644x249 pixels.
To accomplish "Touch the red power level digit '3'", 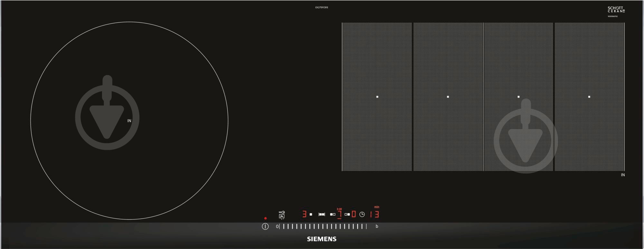I will pyautogui.click(x=304, y=214).
